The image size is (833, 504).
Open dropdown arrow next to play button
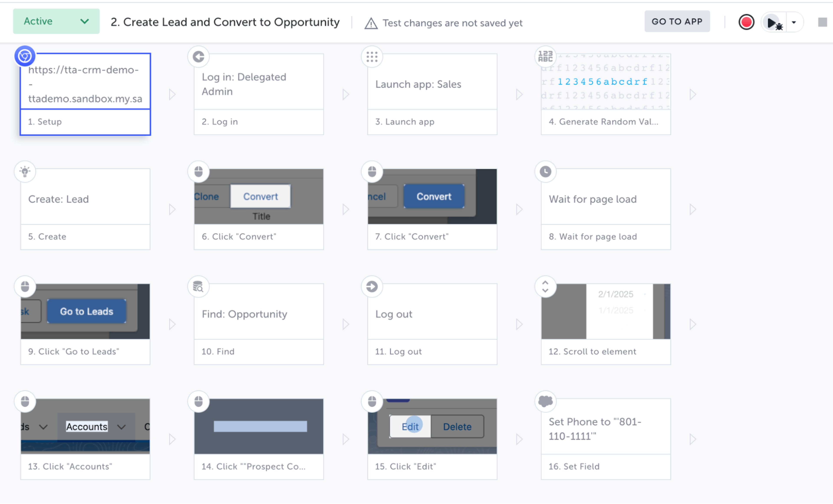[x=794, y=23]
